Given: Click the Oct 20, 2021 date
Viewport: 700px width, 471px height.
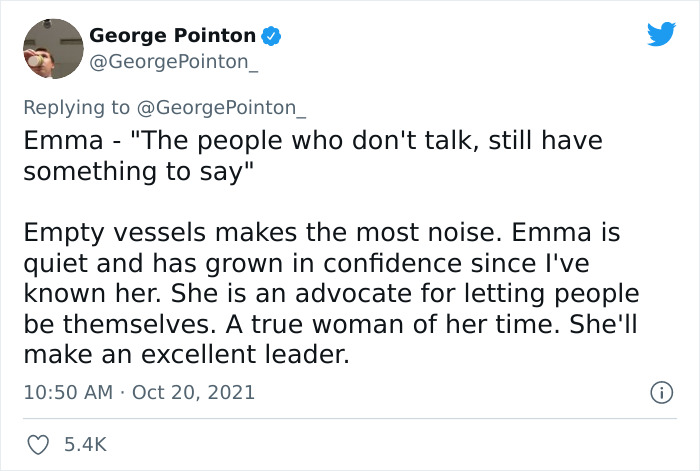Looking at the screenshot, I should (x=193, y=392).
